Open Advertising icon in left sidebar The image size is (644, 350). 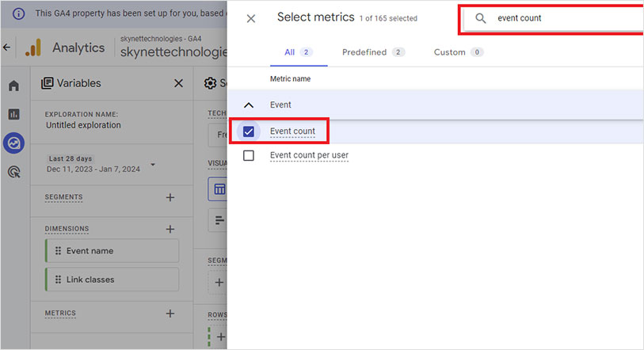[13, 171]
